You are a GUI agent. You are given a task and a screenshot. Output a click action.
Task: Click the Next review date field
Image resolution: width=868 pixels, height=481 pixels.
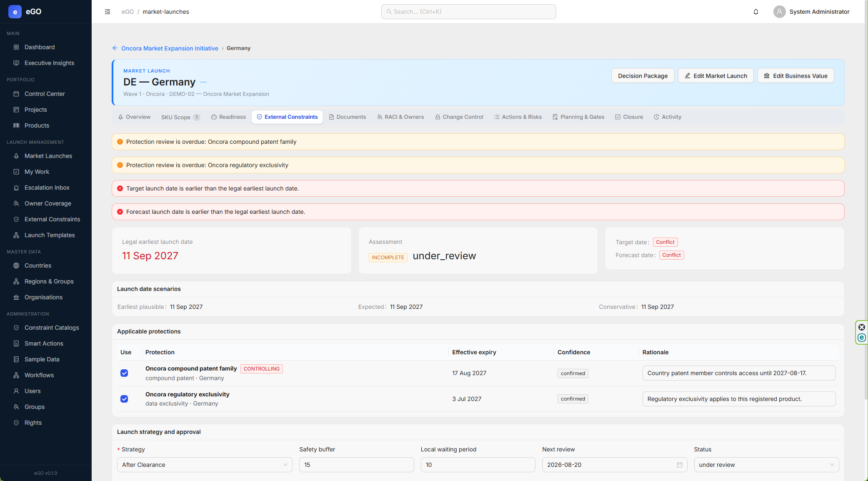click(615, 465)
